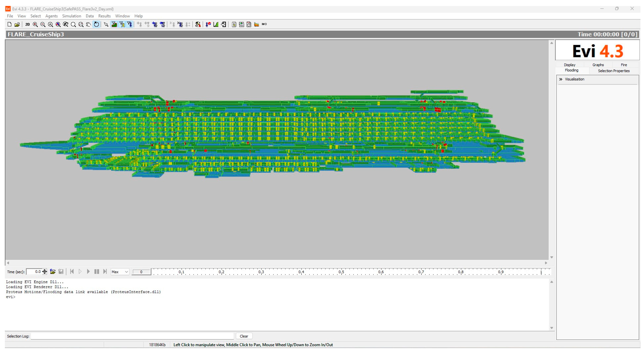Click the Clear button
The height and width of the screenshot is (352, 644).
pyautogui.click(x=244, y=336)
